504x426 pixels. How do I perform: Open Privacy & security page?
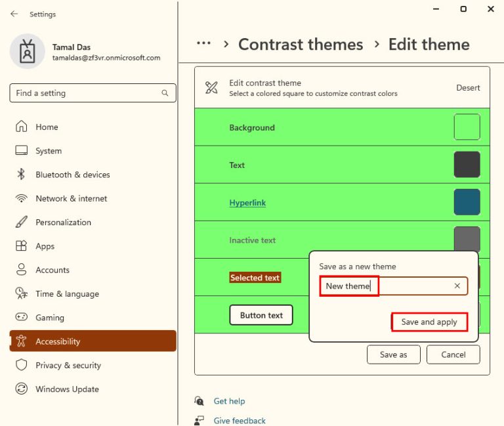(x=93, y=364)
